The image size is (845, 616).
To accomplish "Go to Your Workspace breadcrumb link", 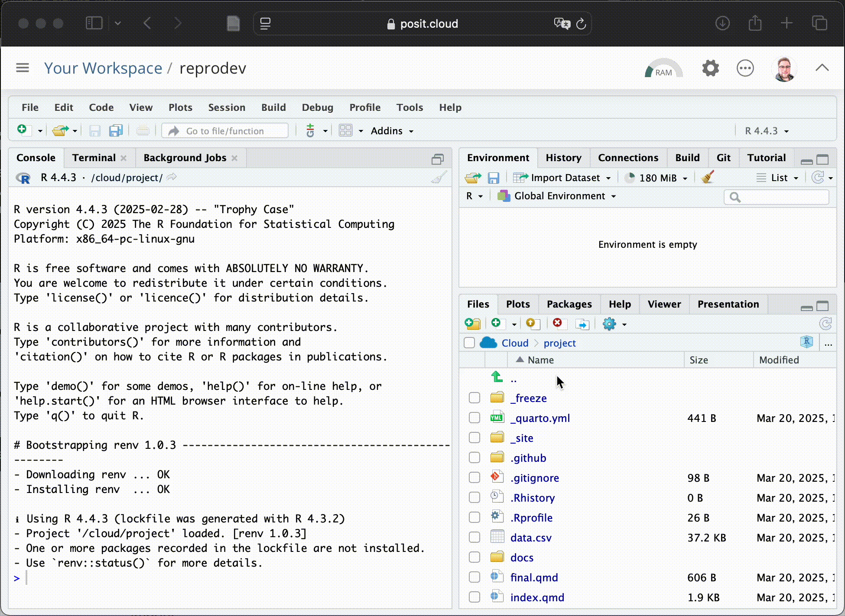I will tap(103, 68).
